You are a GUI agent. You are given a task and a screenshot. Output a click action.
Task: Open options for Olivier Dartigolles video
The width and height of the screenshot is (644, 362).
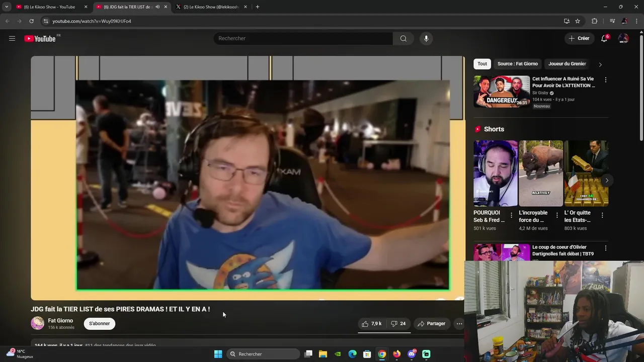coord(605,248)
